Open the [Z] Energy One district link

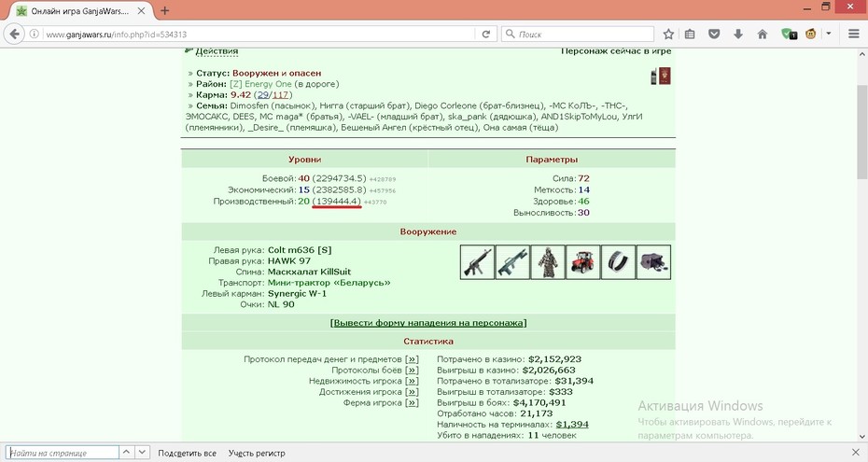(260, 84)
